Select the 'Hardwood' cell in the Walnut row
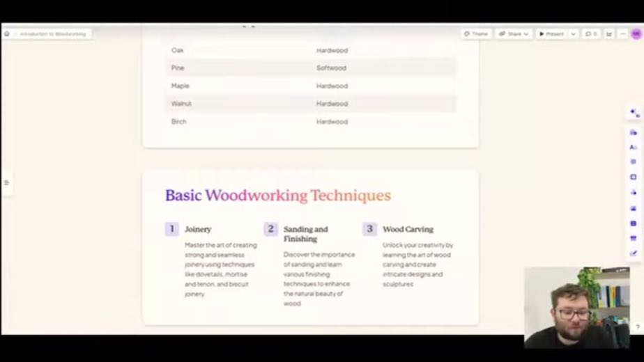 click(x=332, y=104)
